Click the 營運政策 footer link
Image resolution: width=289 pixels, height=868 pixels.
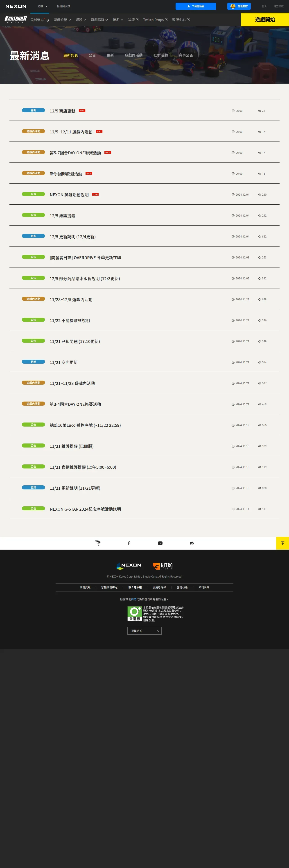tap(182, 587)
